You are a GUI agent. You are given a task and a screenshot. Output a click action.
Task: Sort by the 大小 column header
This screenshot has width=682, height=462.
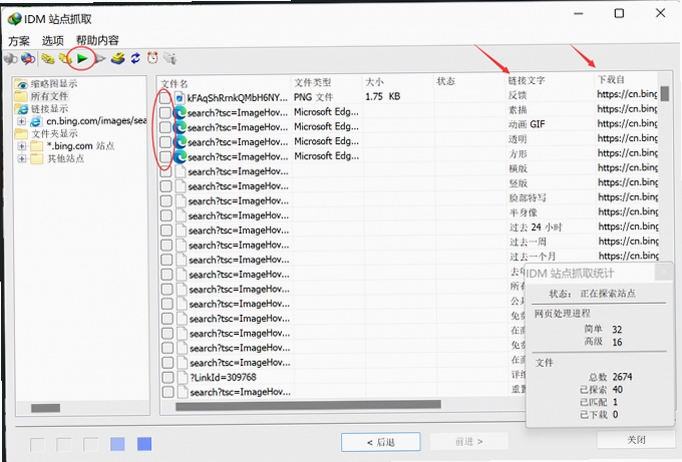(398, 81)
